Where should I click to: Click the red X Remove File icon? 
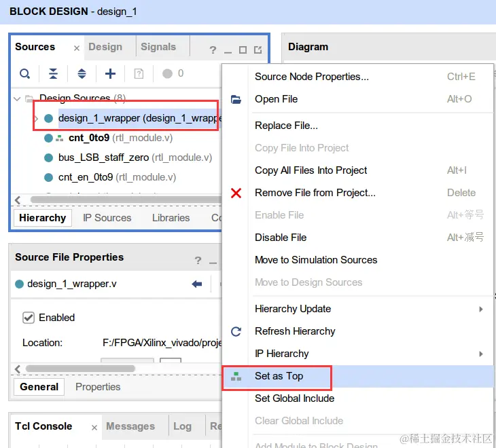236,193
